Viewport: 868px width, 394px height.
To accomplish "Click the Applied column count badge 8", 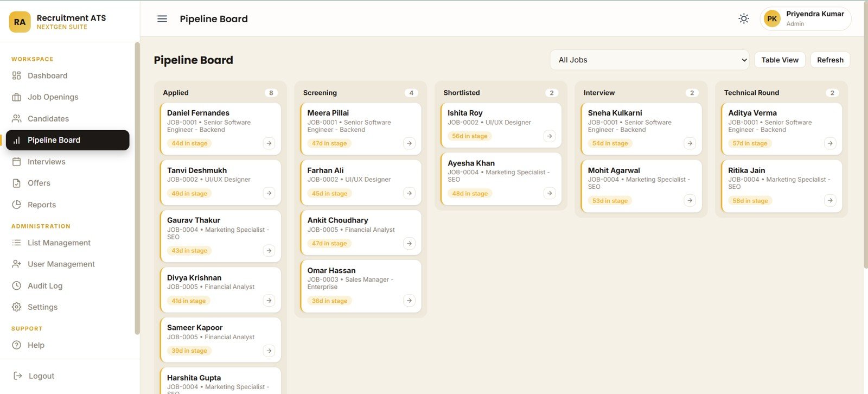I will click(x=271, y=93).
